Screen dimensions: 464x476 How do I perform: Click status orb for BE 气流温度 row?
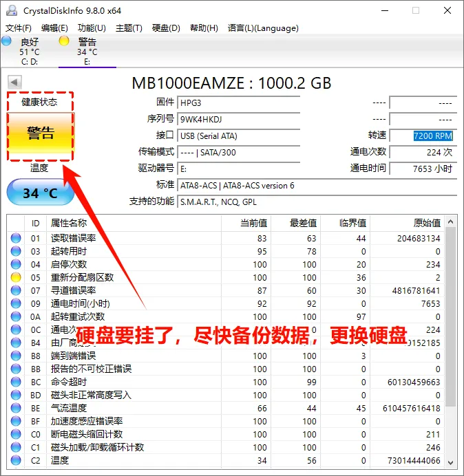point(16,408)
